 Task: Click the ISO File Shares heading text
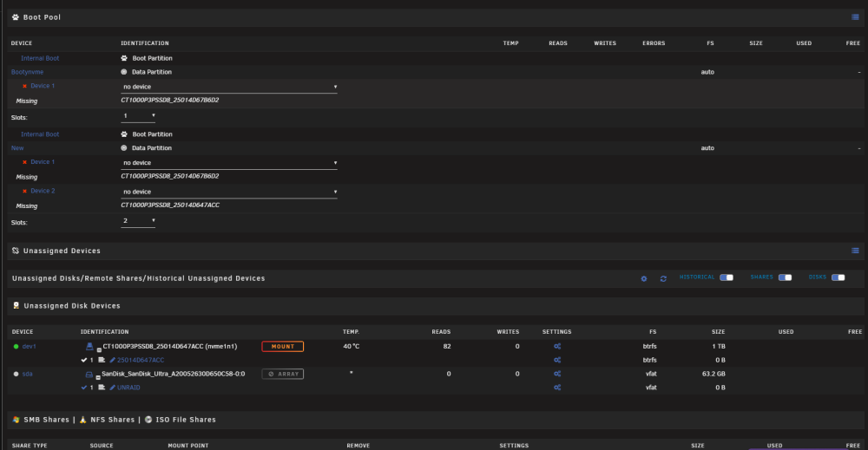(x=186, y=420)
